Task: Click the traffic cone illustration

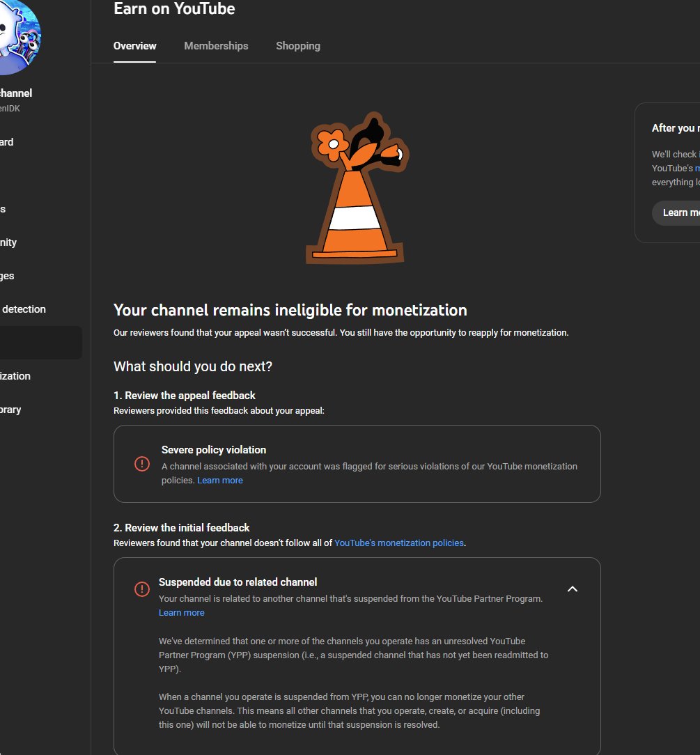Action: pos(356,188)
